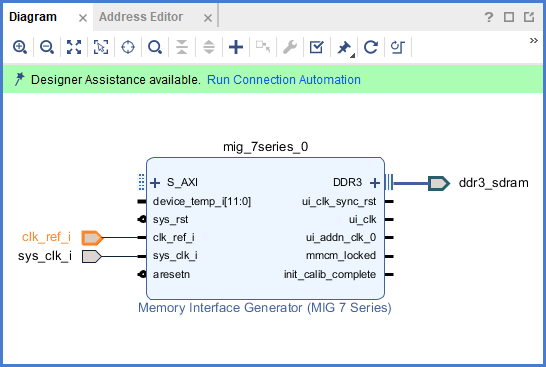
Task: Click the aresetn pin label
Action: pyautogui.click(x=171, y=274)
